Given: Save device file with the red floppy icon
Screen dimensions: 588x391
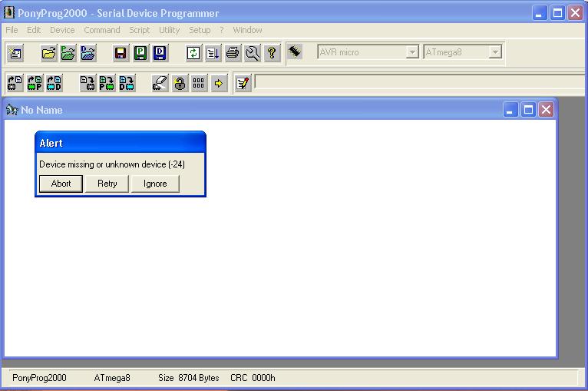Looking at the screenshot, I should coord(121,53).
